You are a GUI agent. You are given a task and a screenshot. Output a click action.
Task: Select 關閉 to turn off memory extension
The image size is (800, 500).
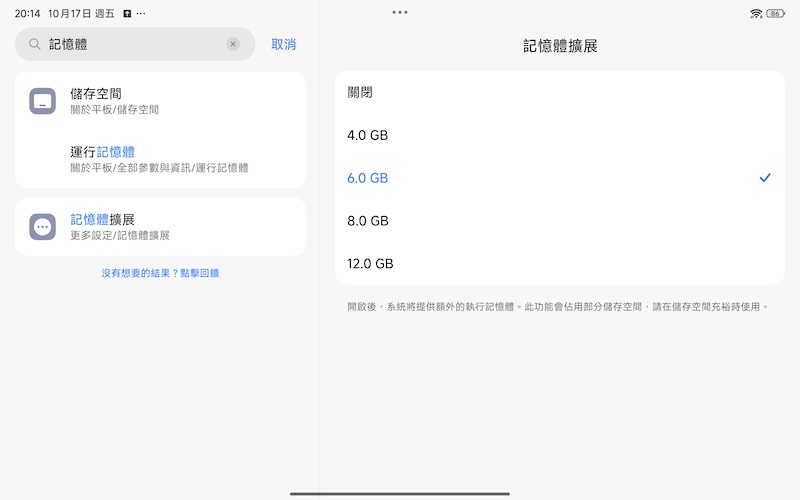point(360,92)
